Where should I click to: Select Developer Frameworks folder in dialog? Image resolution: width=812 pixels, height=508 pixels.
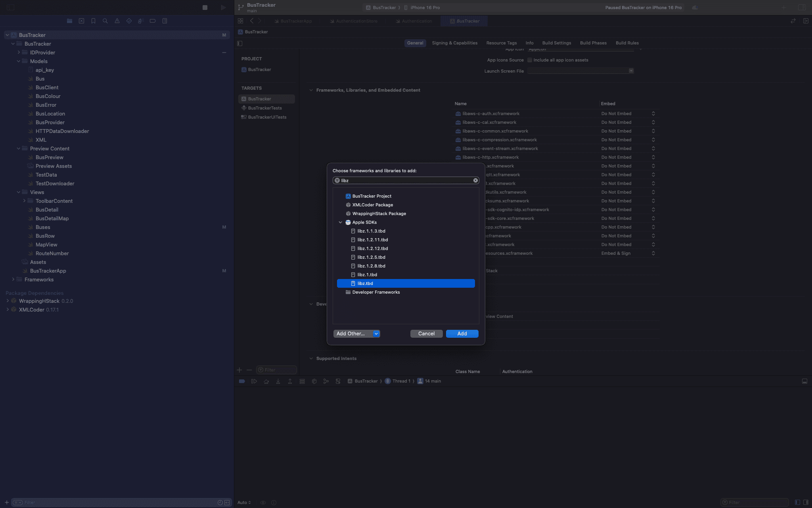[x=406, y=292]
